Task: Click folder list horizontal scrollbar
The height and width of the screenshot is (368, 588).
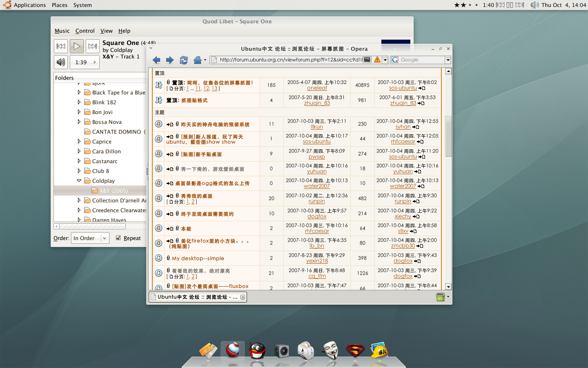Action: click(92, 226)
